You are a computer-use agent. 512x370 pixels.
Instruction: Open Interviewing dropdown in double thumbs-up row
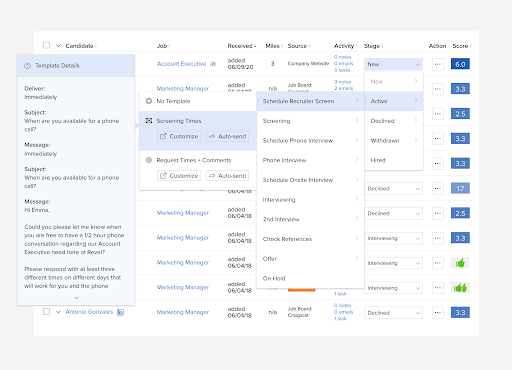(393, 288)
